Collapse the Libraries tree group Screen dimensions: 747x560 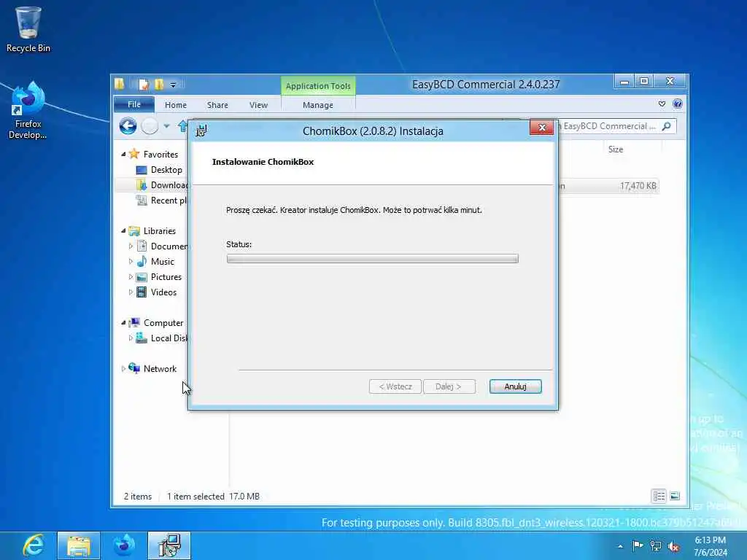coord(123,231)
